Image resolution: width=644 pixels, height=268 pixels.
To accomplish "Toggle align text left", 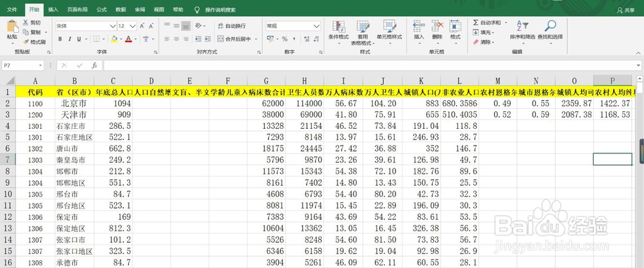I will tap(167, 39).
